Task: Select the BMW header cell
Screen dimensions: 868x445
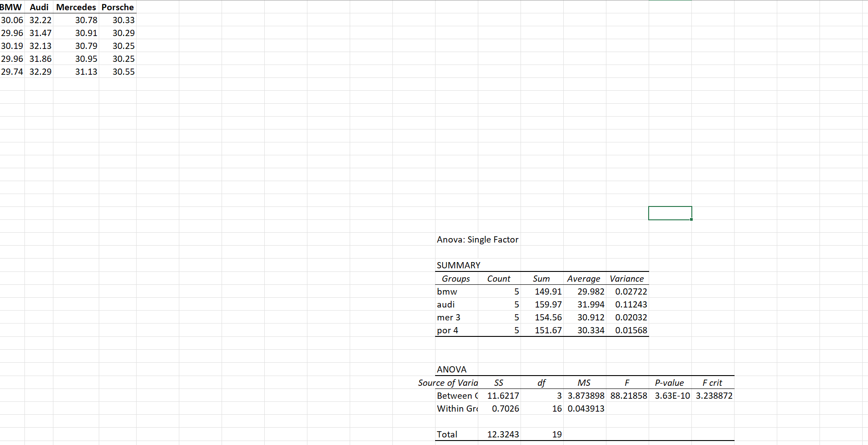Action: pyautogui.click(x=12, y=7)
